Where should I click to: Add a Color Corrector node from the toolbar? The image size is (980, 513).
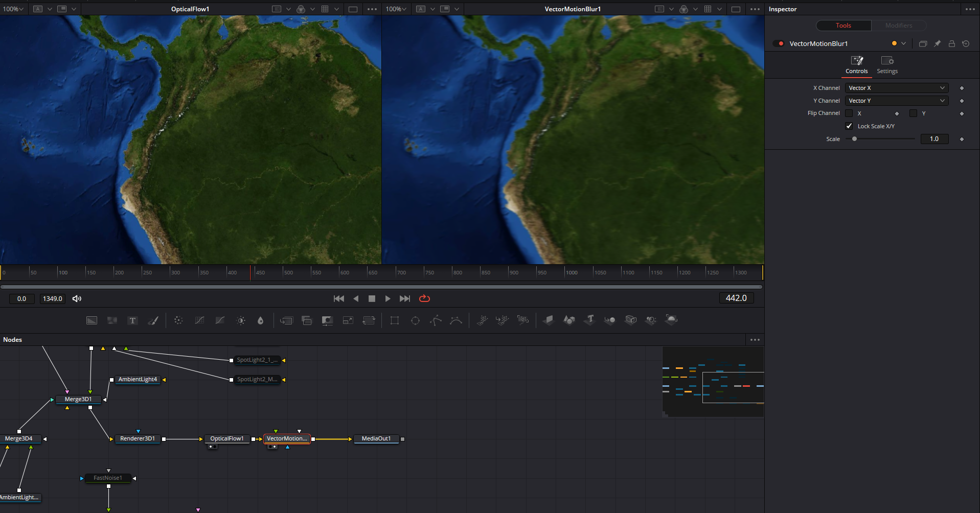coord(178,320)
